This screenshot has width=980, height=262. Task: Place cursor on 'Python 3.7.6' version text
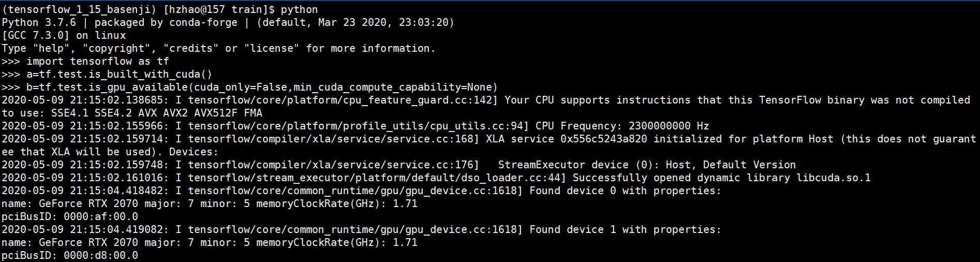click(39, 22)
